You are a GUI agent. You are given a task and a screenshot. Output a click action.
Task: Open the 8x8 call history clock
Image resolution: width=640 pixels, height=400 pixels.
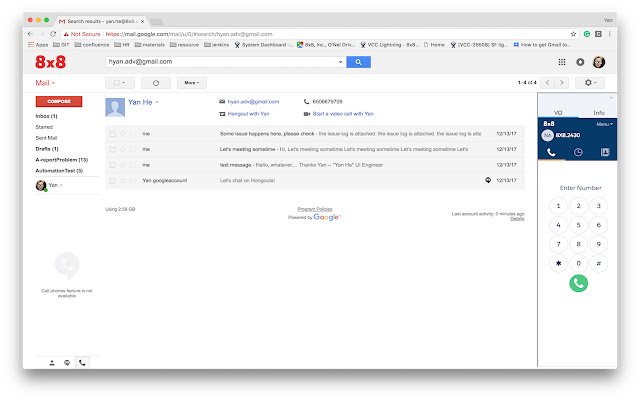coord(578,153)
